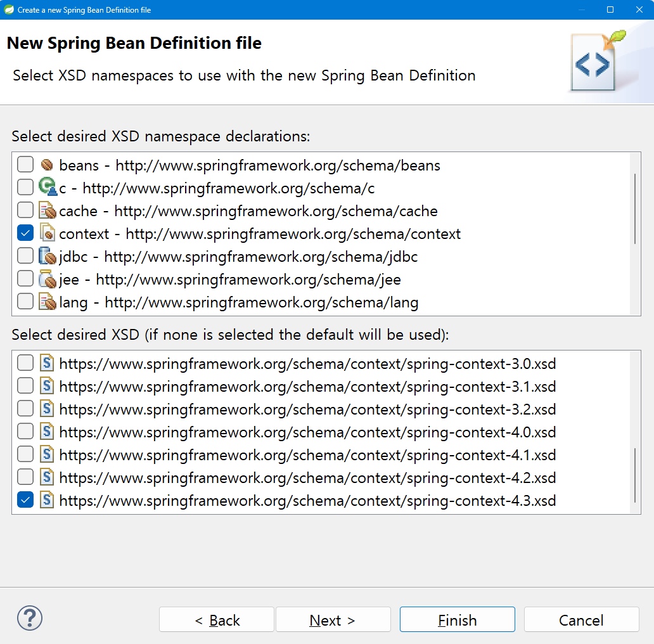Click the cache namespace icon
Viewport: 654px width, 644px height.
tap(47, 210)
